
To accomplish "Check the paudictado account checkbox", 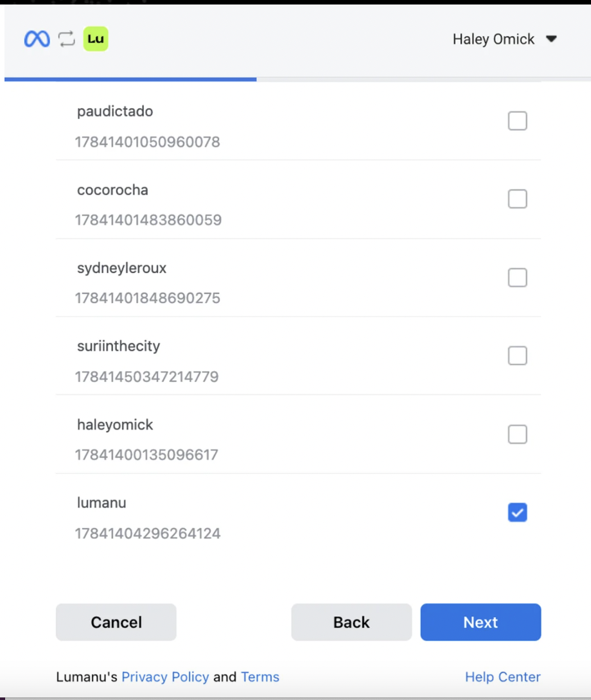I will tap(517, 121).
